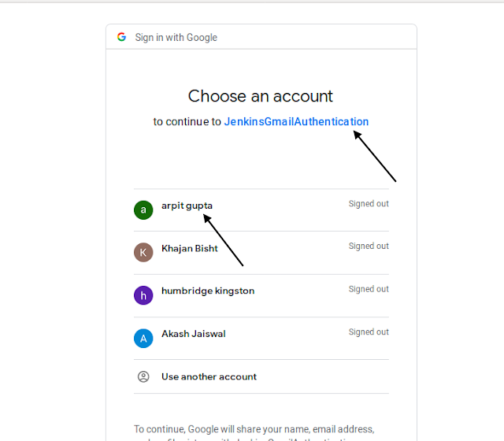Click humbridge kingston's purple "h" avatar

(143, 295)
